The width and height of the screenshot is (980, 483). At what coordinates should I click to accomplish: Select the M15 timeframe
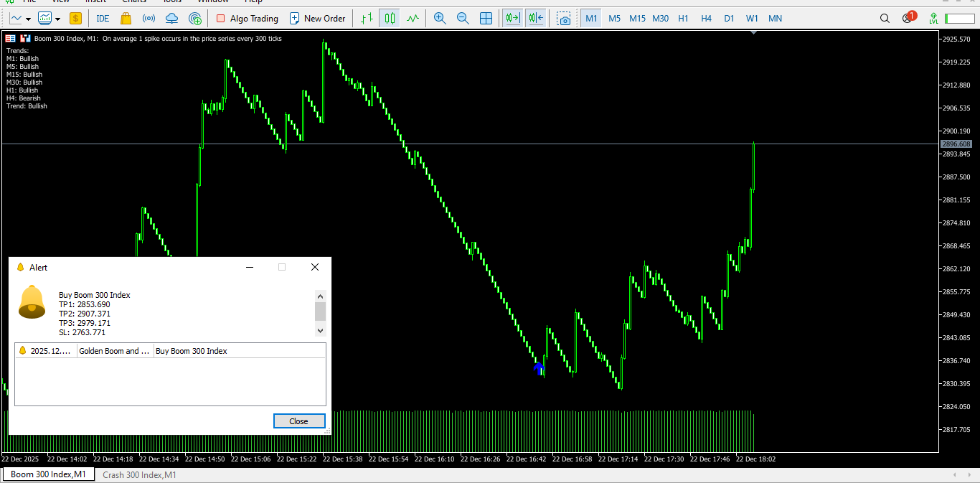pos(637,19)
